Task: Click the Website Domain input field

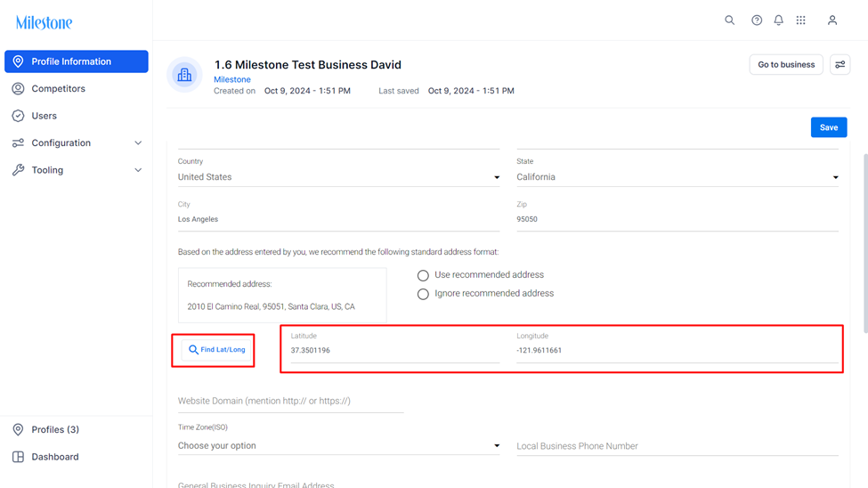Action: click(290, 401)
